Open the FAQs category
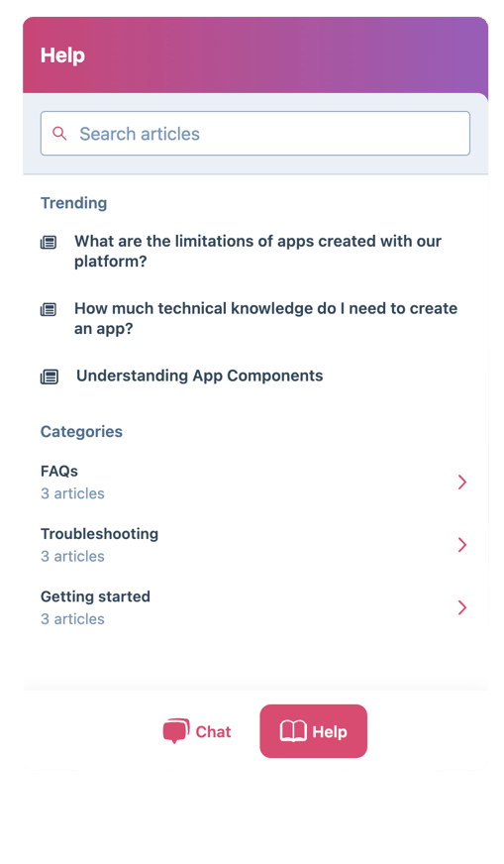 coord(255,483)
